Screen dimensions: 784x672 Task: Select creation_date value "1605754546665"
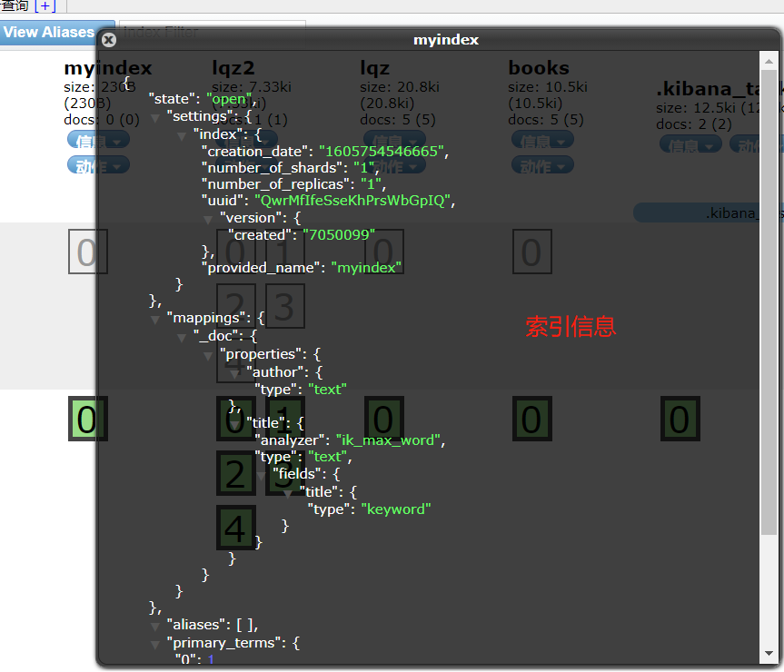(381, 152)
